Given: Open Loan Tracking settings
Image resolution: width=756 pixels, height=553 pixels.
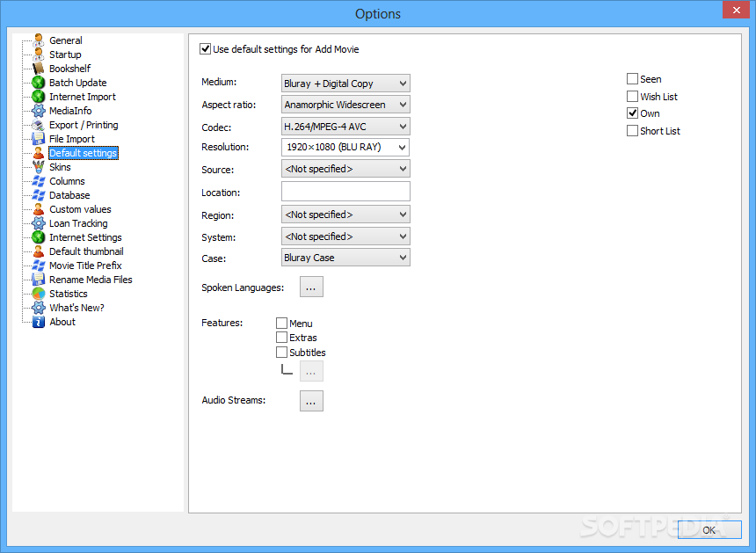Looking at the screenshot, I should (78, 223).
